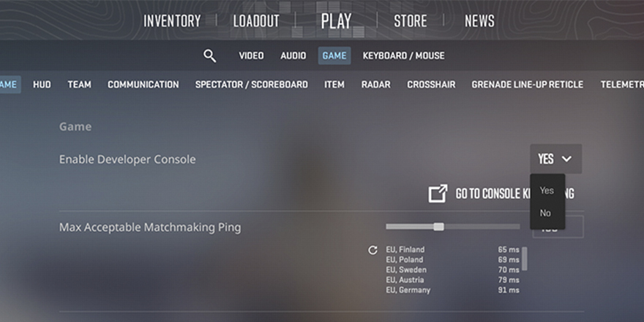Click the ping list refresh icon
The height and width of the screenshot is (322, 644).
[372, 250]
